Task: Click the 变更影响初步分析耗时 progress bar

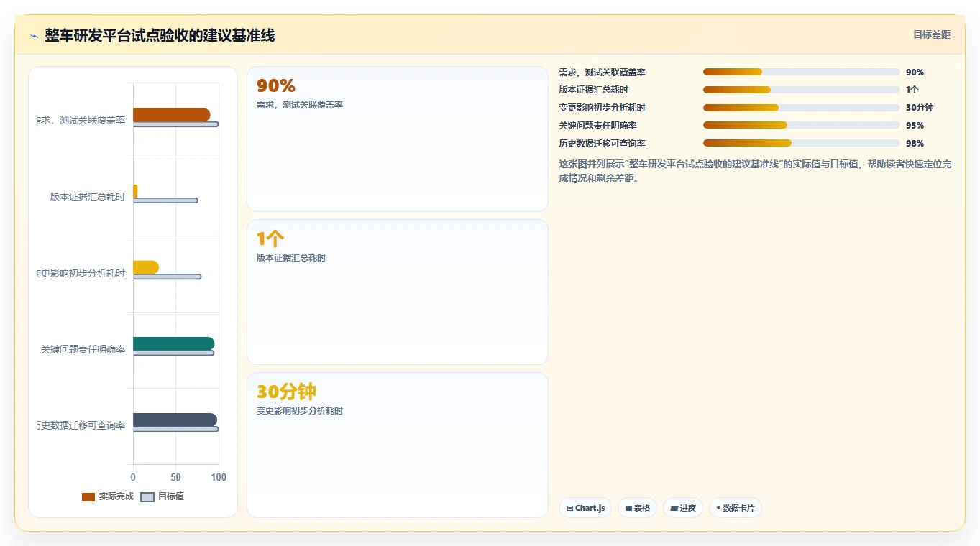Action: (x=802, y=108)
